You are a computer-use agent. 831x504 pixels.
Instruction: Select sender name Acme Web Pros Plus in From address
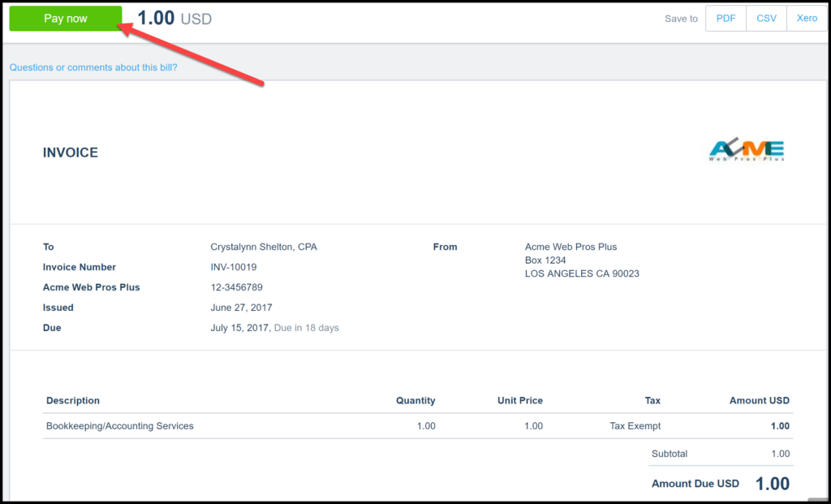[571, 247]
